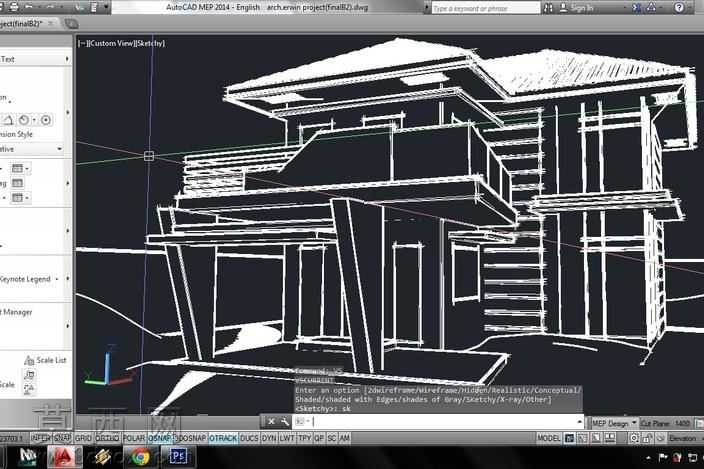Open the Help question mark icon
The image size is (704, 469).
coord(679,8)
